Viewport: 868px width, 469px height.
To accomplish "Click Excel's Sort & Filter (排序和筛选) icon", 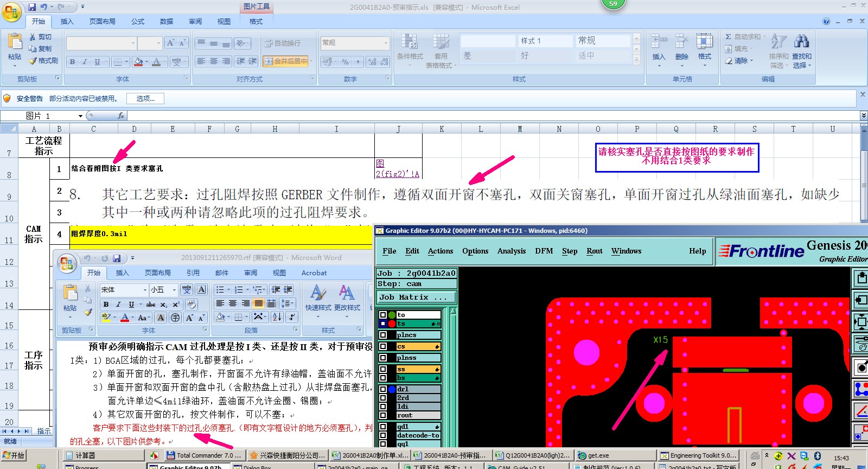I will 778,41.
